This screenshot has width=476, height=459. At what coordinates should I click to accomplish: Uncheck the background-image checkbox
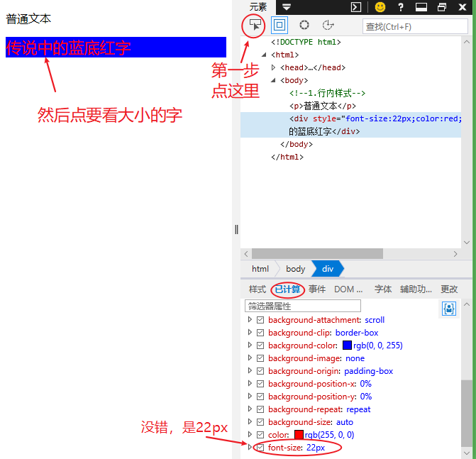pyautogui.click(x=260, y=358)
